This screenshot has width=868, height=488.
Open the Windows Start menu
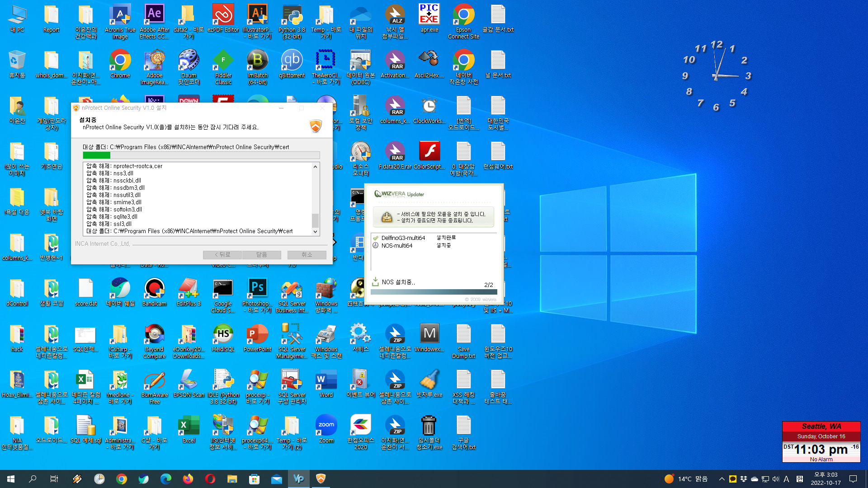pyautogui.click(x=11, y=479)
